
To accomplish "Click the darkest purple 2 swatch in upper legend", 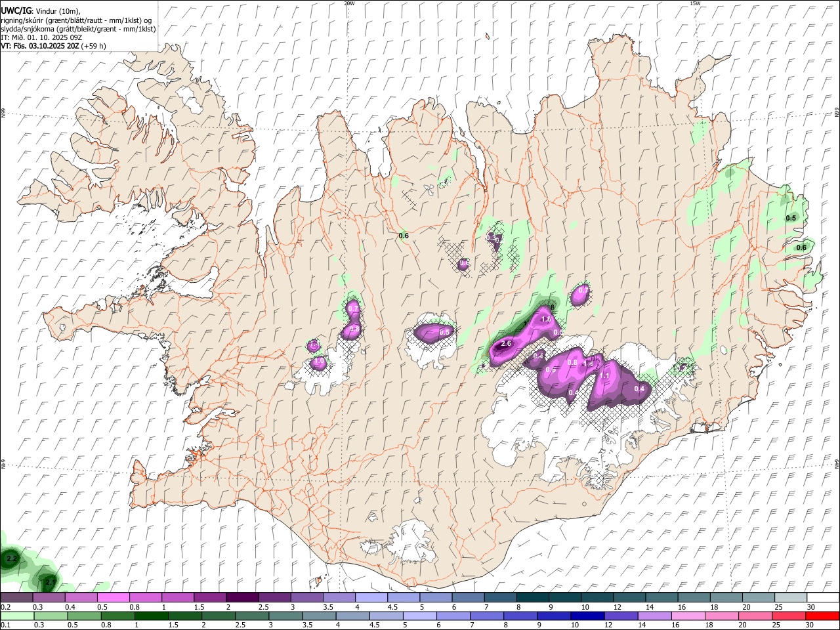I will 242,597.
